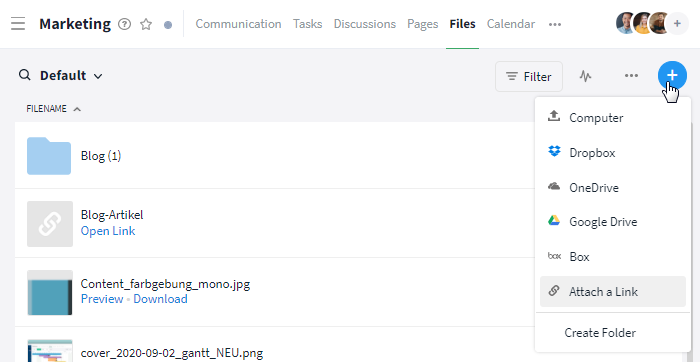Viewport: 700px width, 362px height.
Task: Expand the Default view dropdown
Action: pyautogui.click(x=71, y=75)
